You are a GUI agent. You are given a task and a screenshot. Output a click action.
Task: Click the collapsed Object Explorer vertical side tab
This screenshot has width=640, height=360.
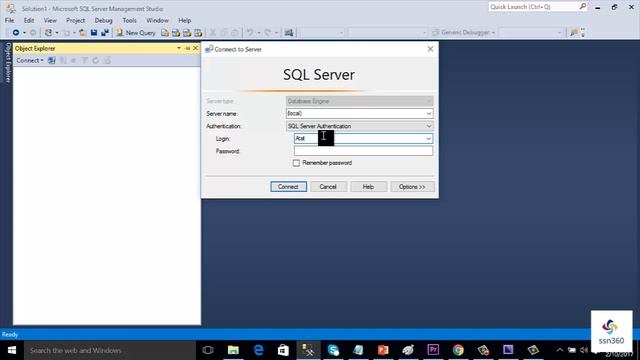pyautogui.click(x=7, y=62)
